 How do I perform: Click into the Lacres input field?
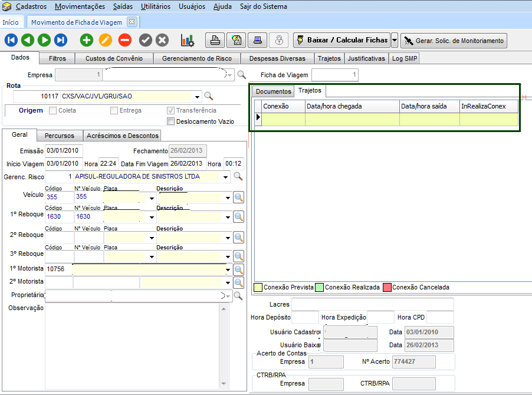[372, 304]
